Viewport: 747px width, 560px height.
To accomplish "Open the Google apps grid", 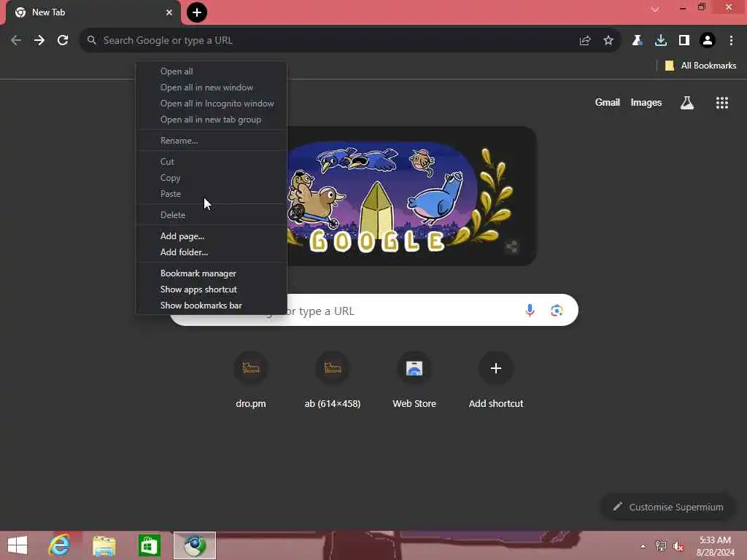I will 722,102.
